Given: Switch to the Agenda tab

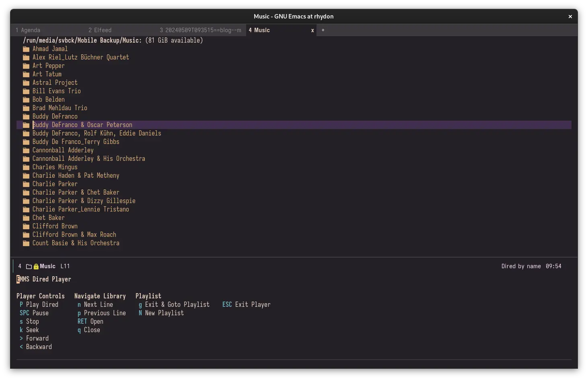Looking at the screenshot, I should [28, 30].
